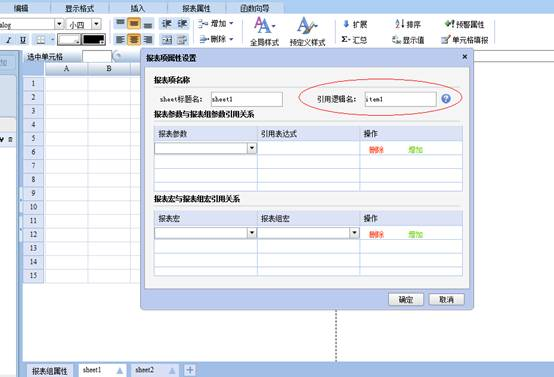Toggle top vertical alignment
This screenshot has height=377, width=554.
[x=120, y=24]
